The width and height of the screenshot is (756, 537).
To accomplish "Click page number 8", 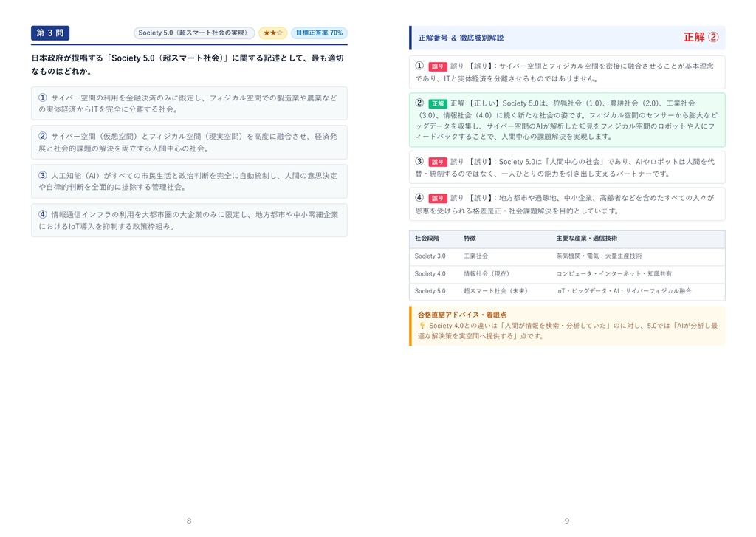I will coord(189,521).
